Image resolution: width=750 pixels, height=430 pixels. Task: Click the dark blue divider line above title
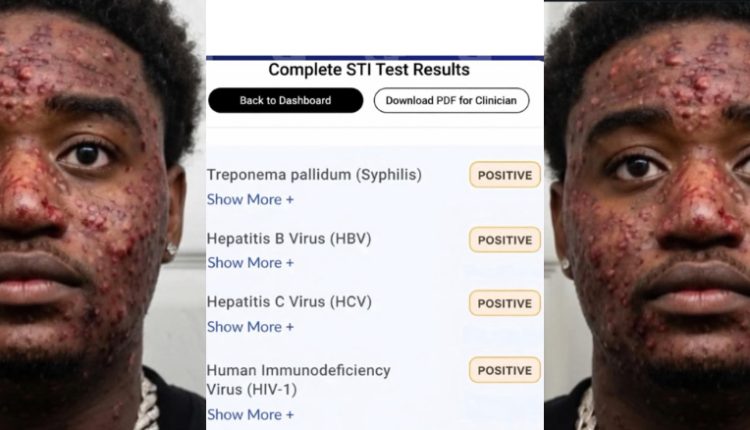click(375, 58)
